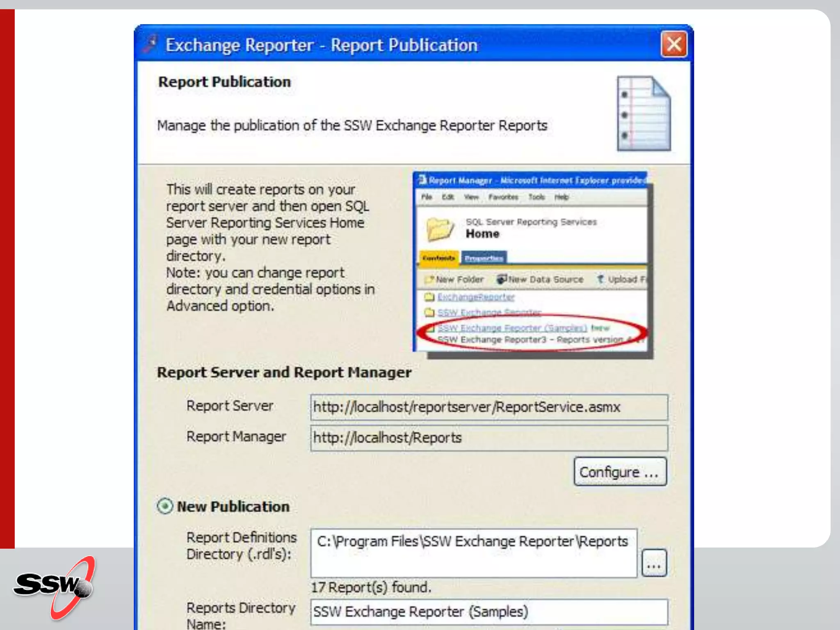
Task: Click the Reports Directory Name field
Action: click(488, 612)
